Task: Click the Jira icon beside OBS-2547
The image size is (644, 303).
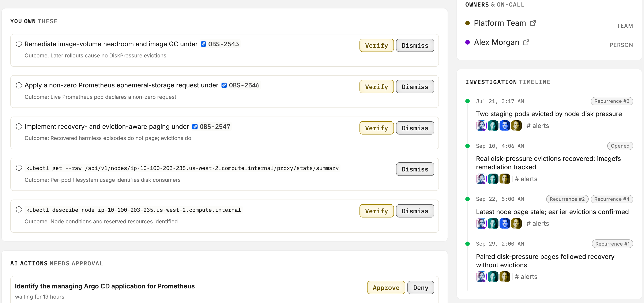Action: click(x=195, y=127)
